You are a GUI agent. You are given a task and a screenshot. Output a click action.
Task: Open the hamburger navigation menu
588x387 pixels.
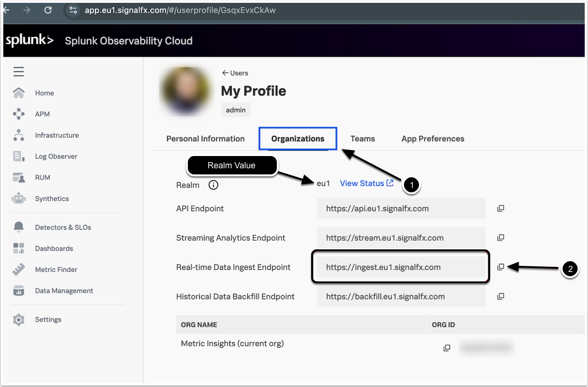[18, 72]
